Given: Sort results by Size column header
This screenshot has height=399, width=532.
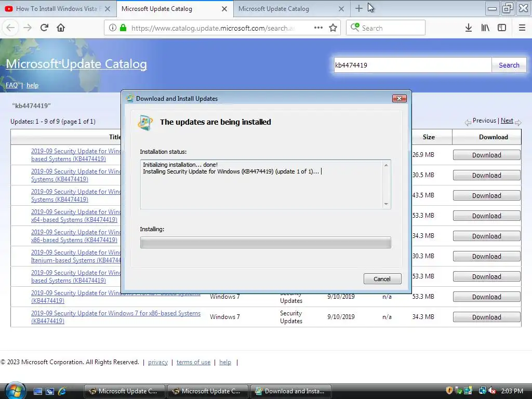Looking at the screenshot, I should coord(429,137).
